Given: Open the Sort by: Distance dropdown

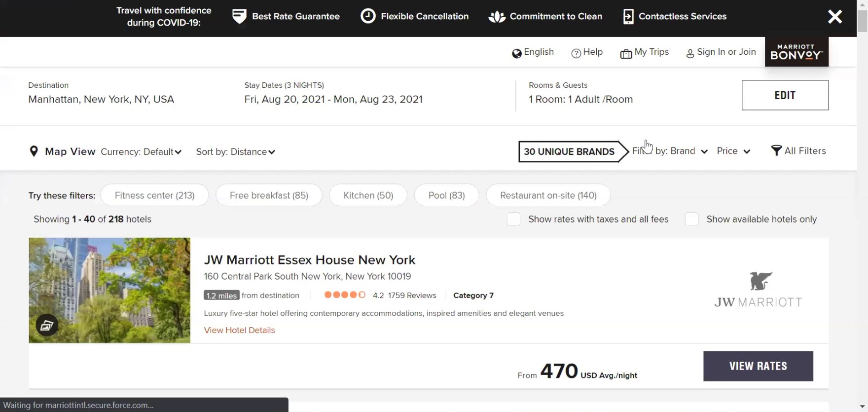Looking at the screenshot, I should (x=235, y=152).
